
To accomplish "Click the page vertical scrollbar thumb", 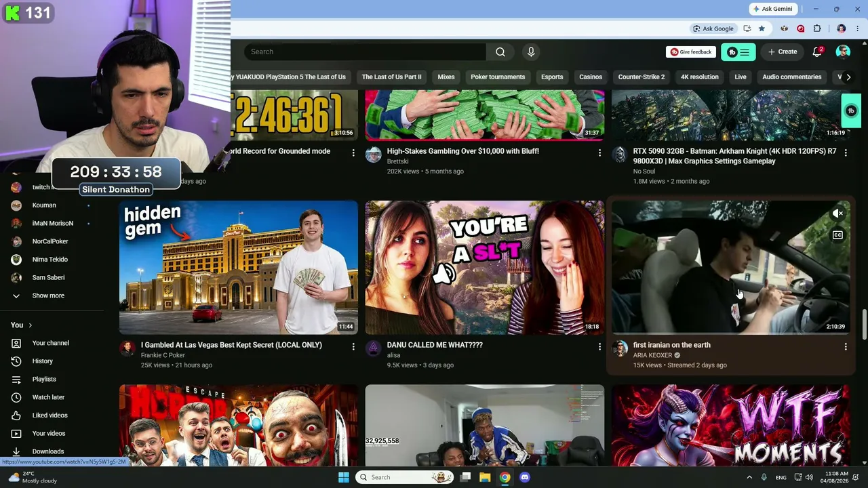I will click(864, 325).
